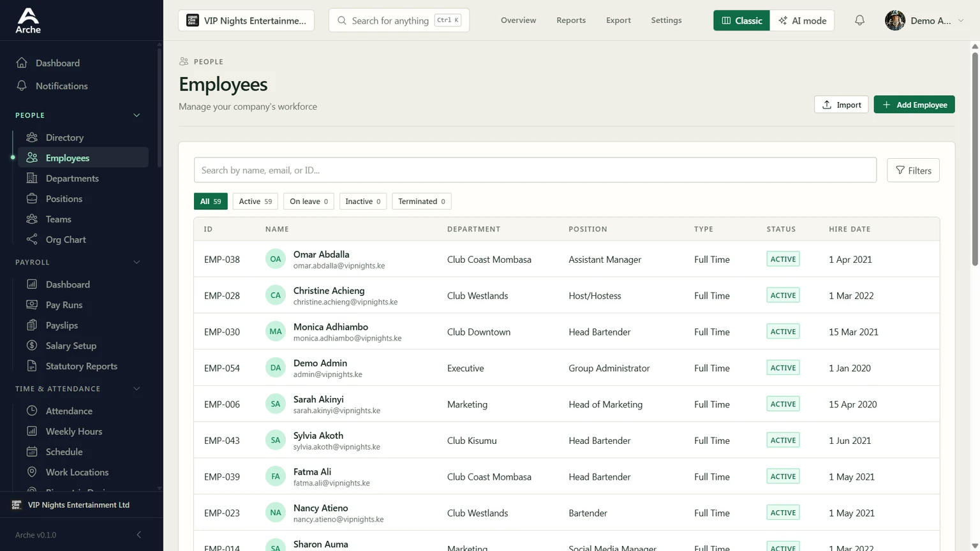Collapse the Time & Attendance section

click(x=137, y=388)
